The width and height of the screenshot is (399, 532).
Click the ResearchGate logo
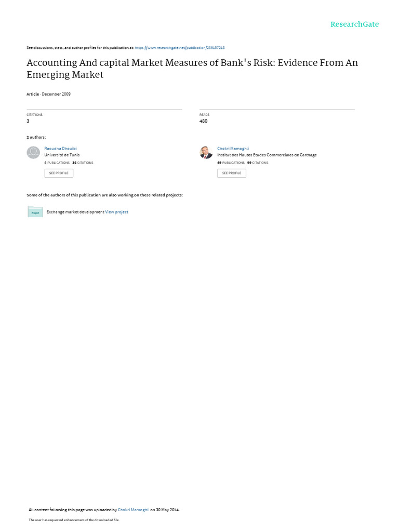354,24
